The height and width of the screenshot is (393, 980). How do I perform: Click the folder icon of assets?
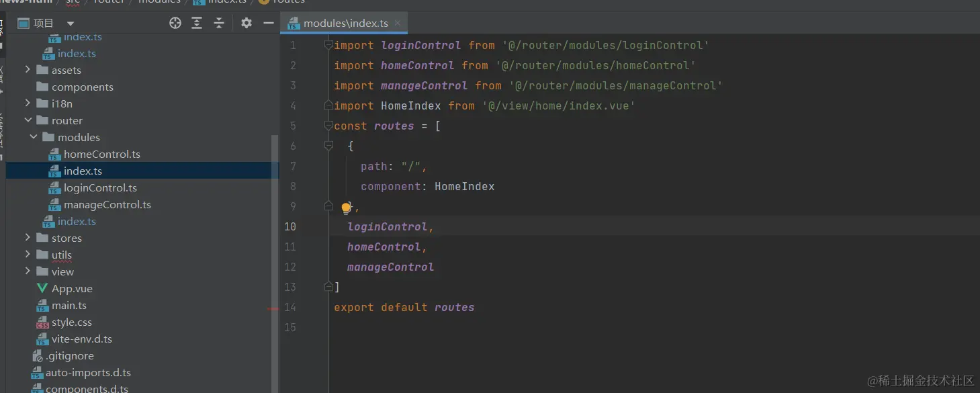click(42, 70)
